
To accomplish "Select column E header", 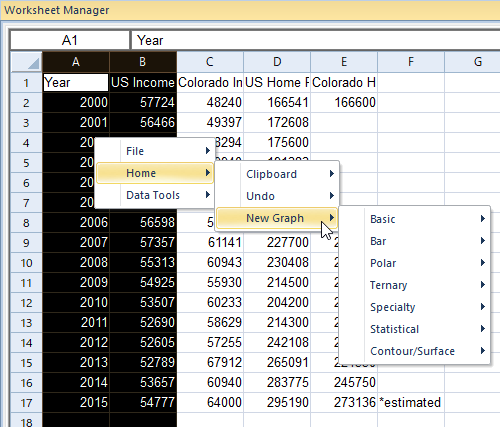I will tap(344, 62).
